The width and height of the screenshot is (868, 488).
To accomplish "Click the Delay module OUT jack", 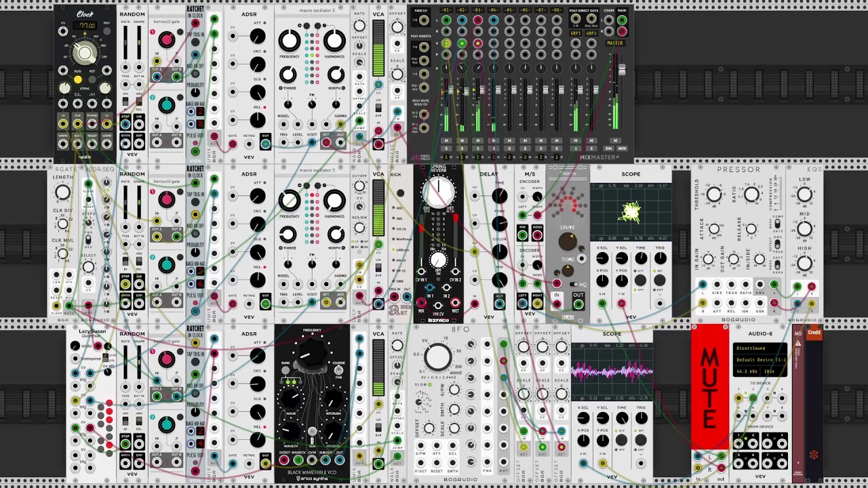I will [500, 304].
